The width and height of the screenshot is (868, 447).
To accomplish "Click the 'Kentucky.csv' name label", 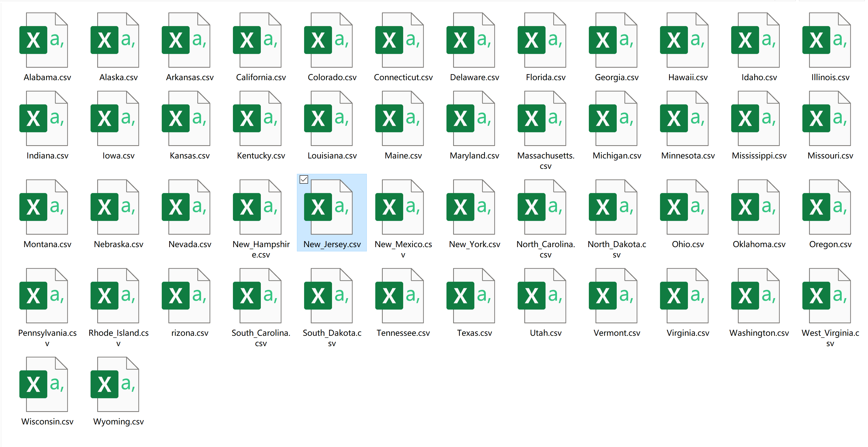I will pyautogui.click(x=261, y=156).
